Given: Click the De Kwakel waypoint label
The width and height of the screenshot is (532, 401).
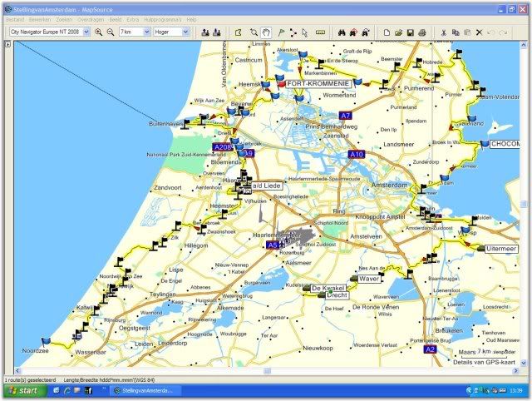Looking at the screenshot, I should pos(328,289).
